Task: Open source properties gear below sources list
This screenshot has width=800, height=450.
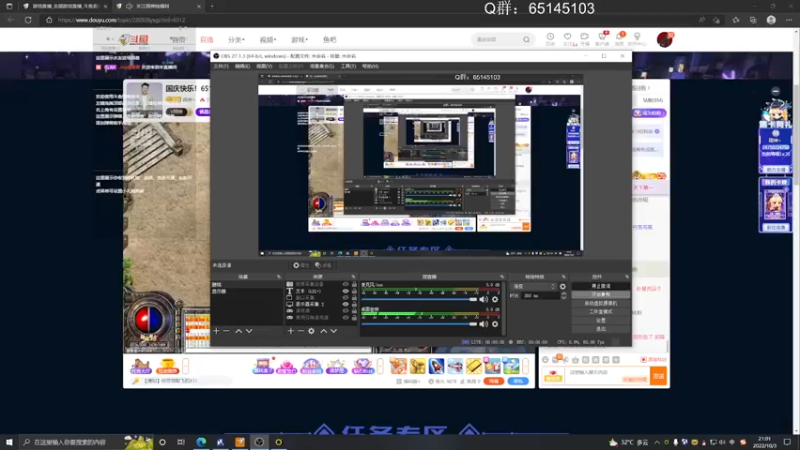Action: coord(311,331)
